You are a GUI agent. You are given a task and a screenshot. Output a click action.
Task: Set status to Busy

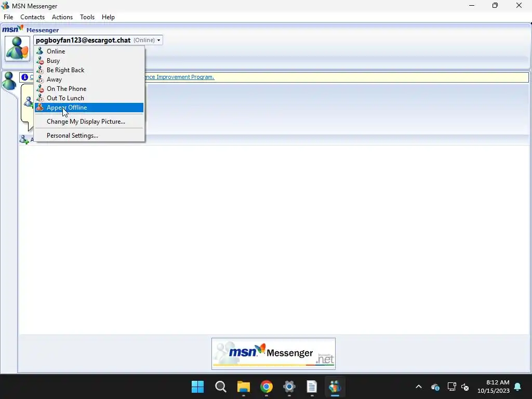click(89, 61)
